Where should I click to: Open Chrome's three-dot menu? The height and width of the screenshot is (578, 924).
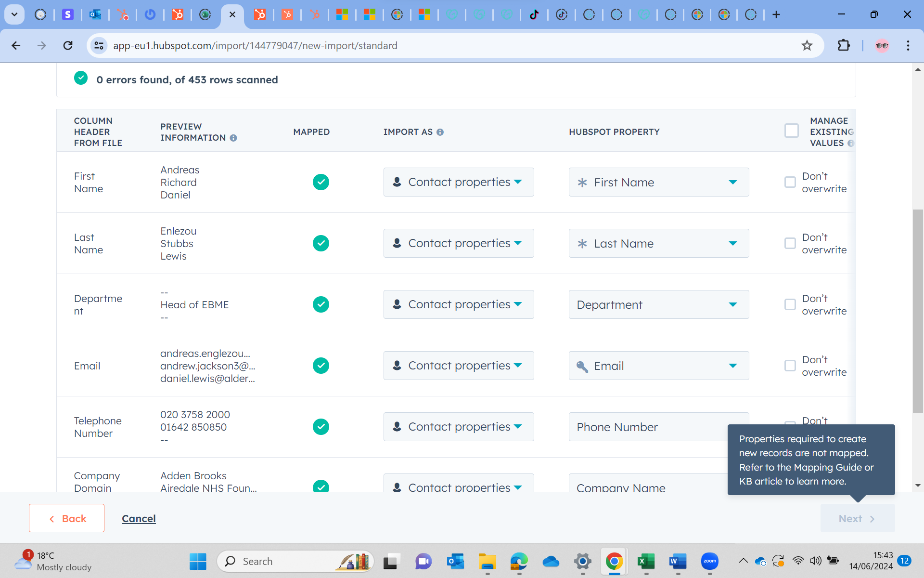908,45
